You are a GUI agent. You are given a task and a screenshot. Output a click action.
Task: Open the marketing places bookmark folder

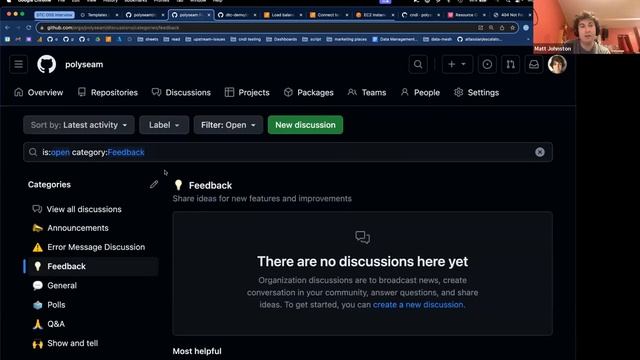[x=347, y=39]
